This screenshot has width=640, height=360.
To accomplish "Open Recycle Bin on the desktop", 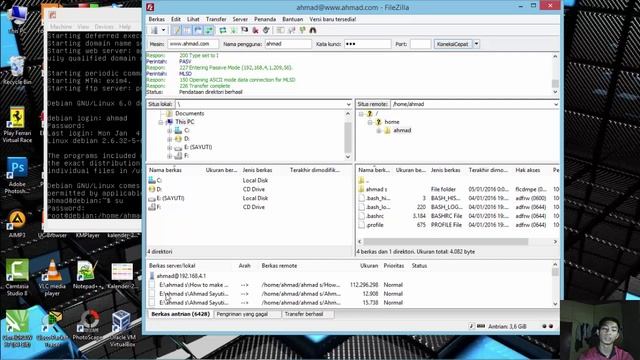I will click(x=17, y=71).
